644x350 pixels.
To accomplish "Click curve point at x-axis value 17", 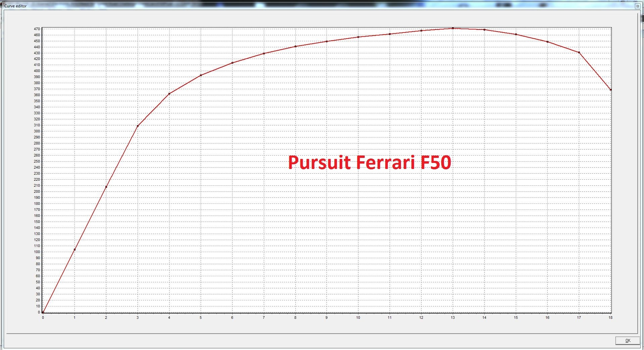I will pyautogui.click(x=579, y=52).
